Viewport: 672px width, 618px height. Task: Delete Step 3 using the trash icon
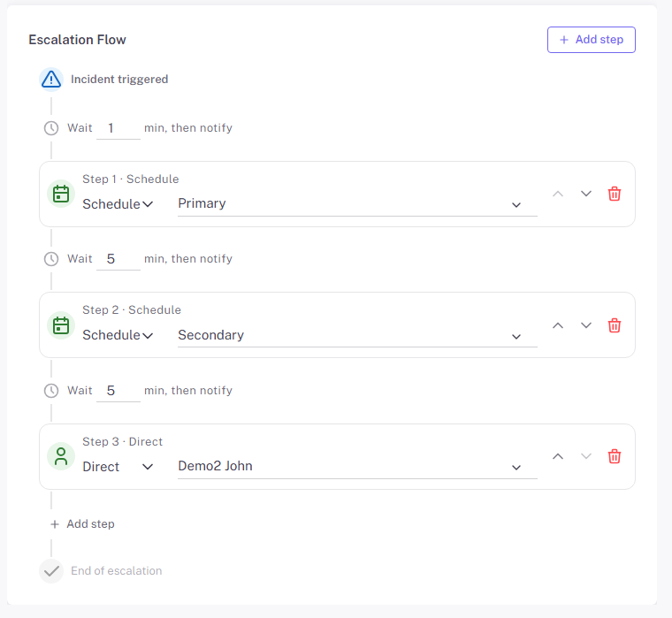click(x=615, y=456)
